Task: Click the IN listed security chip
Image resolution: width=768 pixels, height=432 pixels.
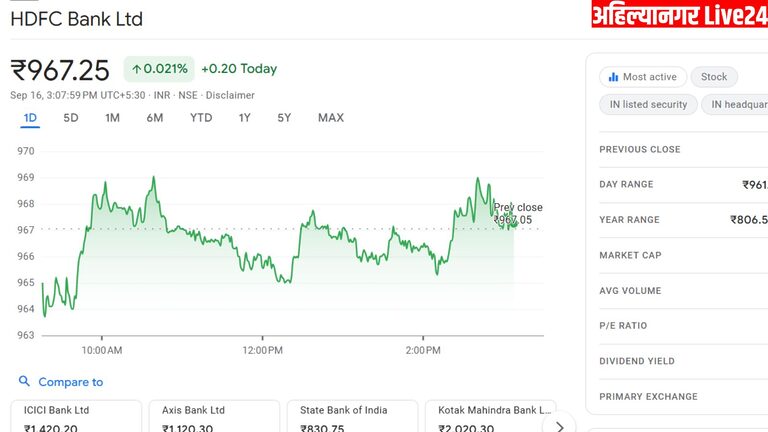Action: coord(648,104)
